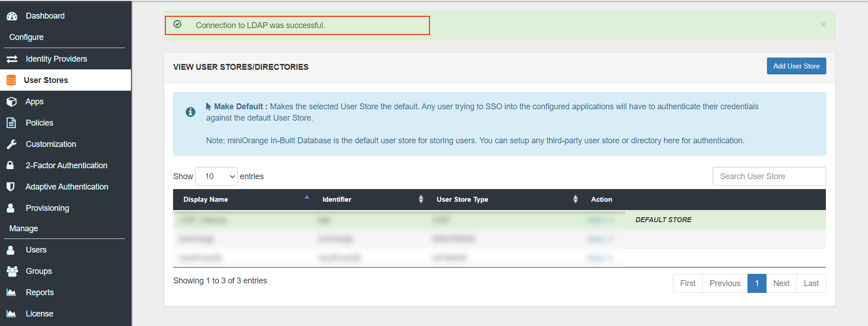Click the DEFAULT STORE label

(x=663, y=220)
